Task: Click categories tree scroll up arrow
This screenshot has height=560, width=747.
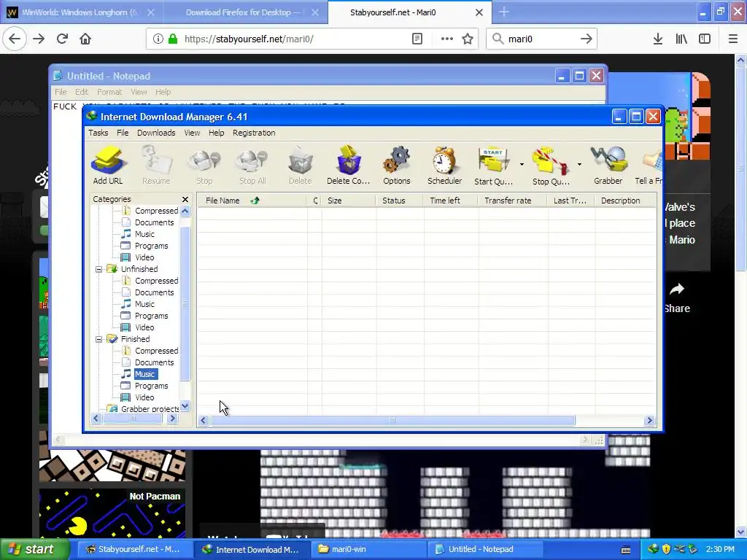Action: (185, 211)
